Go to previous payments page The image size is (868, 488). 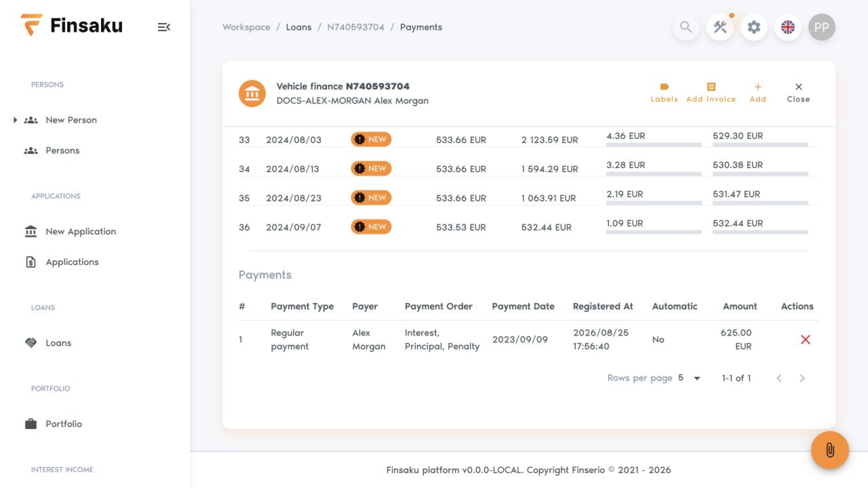coord(779,378)
